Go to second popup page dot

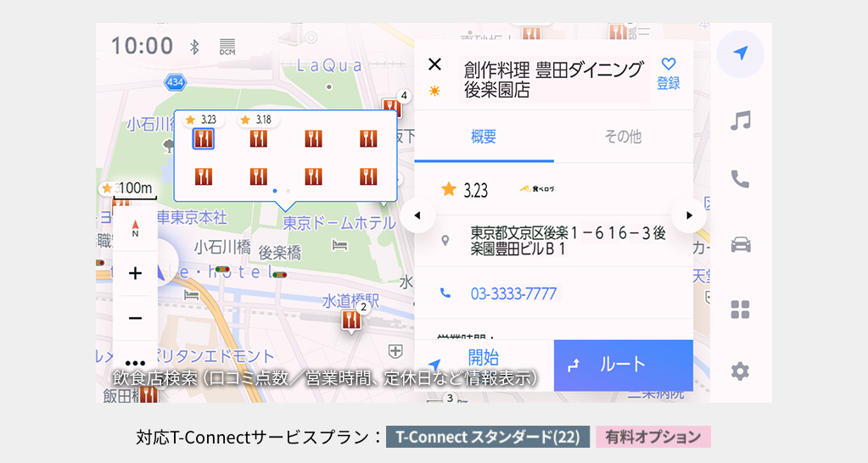[288, 191]
